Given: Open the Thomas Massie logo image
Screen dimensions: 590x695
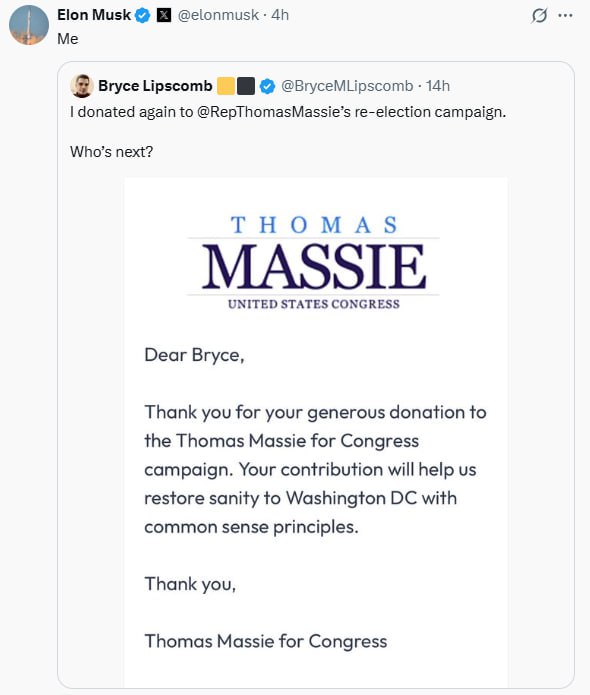Looking at the screenshot, I should pos(314,262).
